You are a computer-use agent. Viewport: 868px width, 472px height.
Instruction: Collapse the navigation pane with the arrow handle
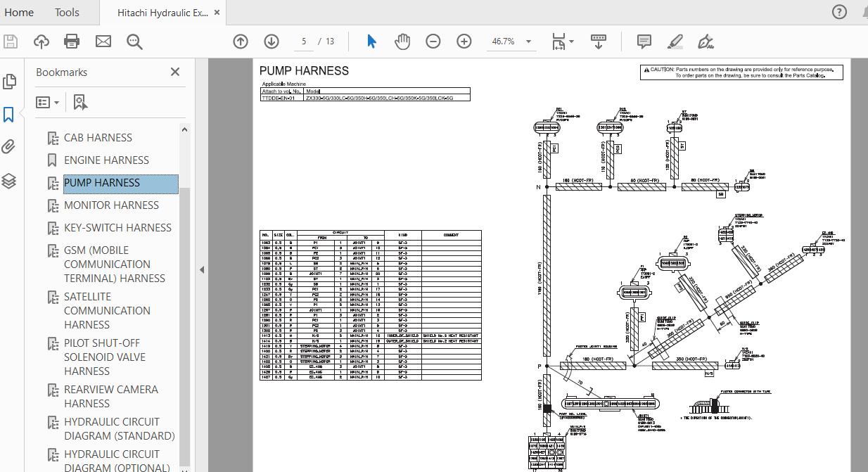(202, 269)
